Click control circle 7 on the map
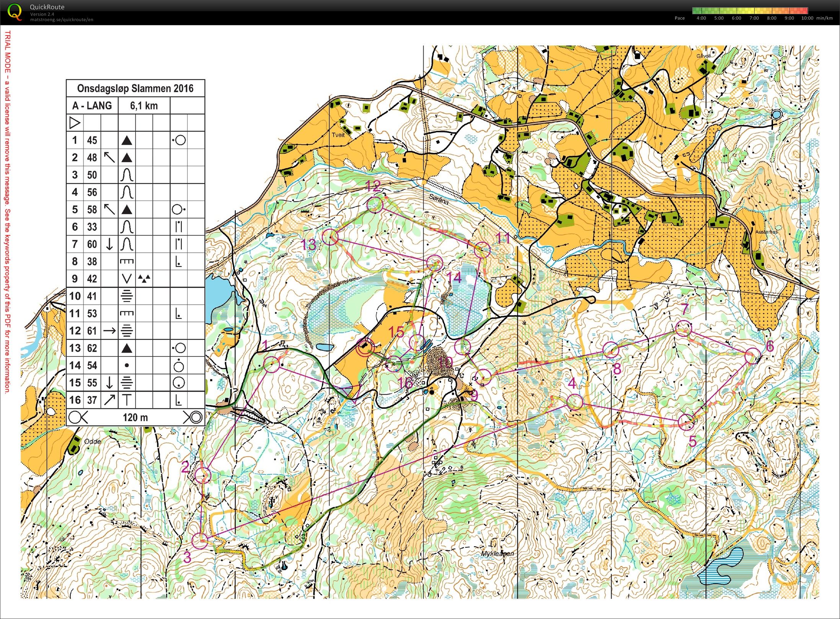This screenshot has height=619, width=840. click(683, 329)
